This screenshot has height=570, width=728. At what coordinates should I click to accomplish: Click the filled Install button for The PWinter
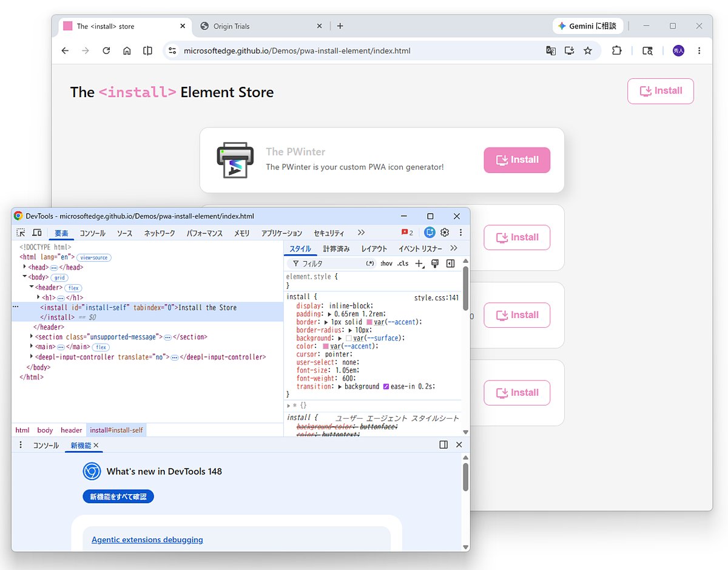coord(517,160)
